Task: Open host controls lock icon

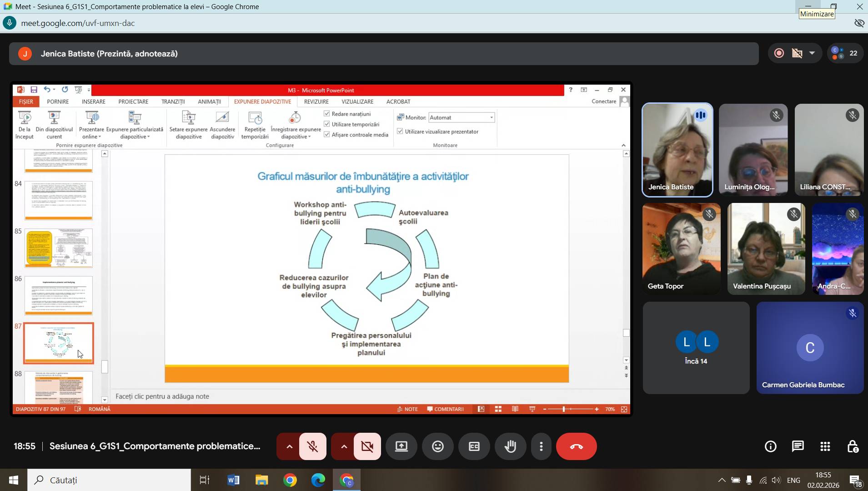Action: 853,446
